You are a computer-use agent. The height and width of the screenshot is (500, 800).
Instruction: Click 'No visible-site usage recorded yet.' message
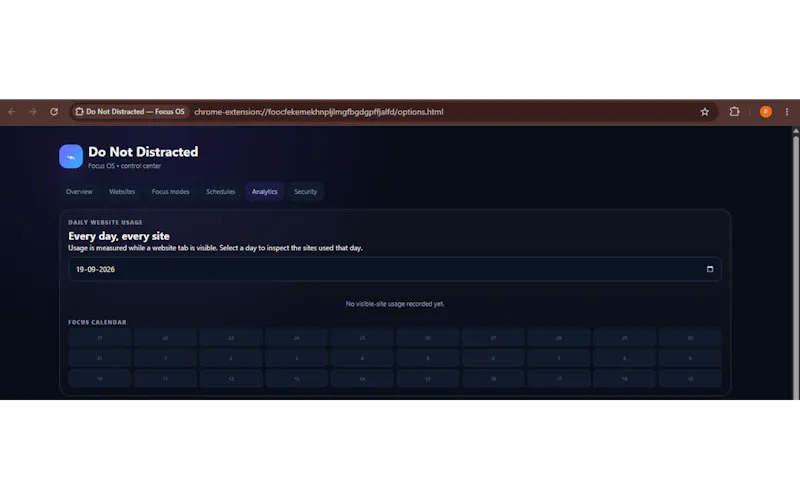pos(395,304)
